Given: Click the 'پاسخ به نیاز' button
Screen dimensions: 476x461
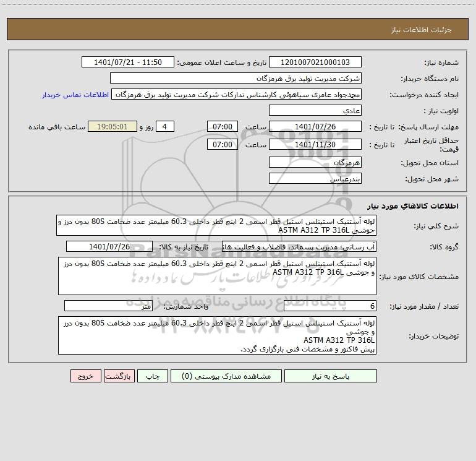Looking at the screenshot, I should tap(330, 376).
